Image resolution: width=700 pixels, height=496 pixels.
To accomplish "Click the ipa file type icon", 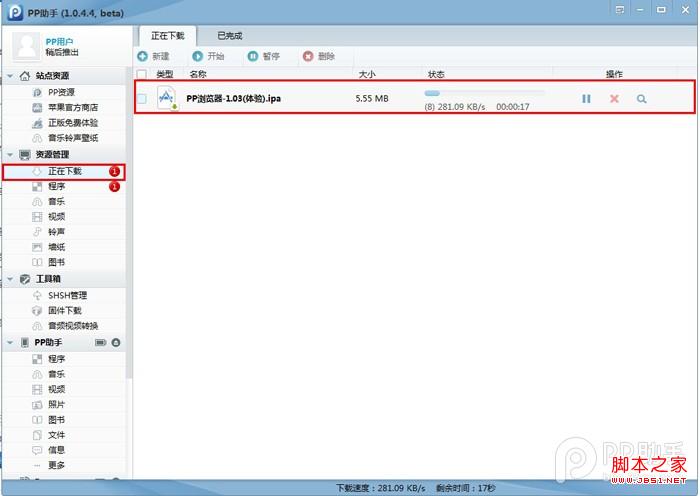I will pyautogui.click(x=167, y=98).
